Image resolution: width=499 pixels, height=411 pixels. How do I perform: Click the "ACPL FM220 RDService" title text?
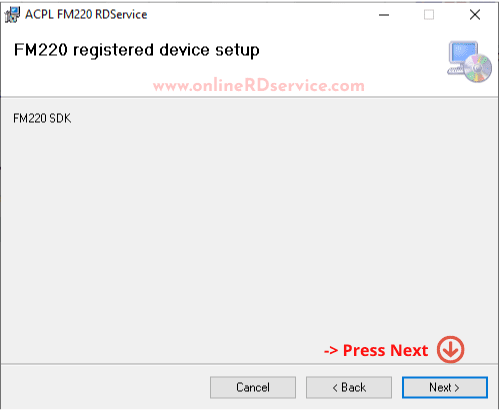pos(86,15)
